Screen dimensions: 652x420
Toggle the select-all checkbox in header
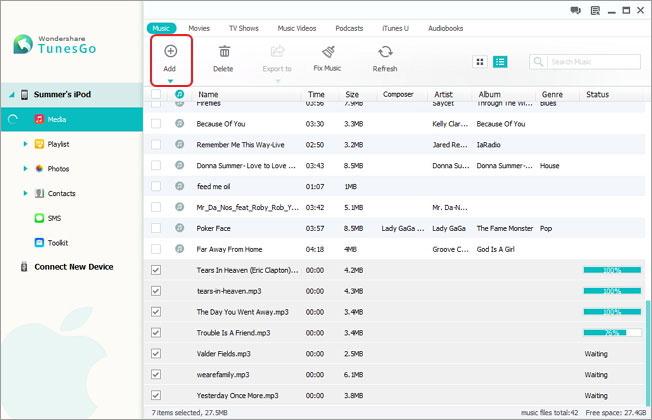(x=156, y=94)
